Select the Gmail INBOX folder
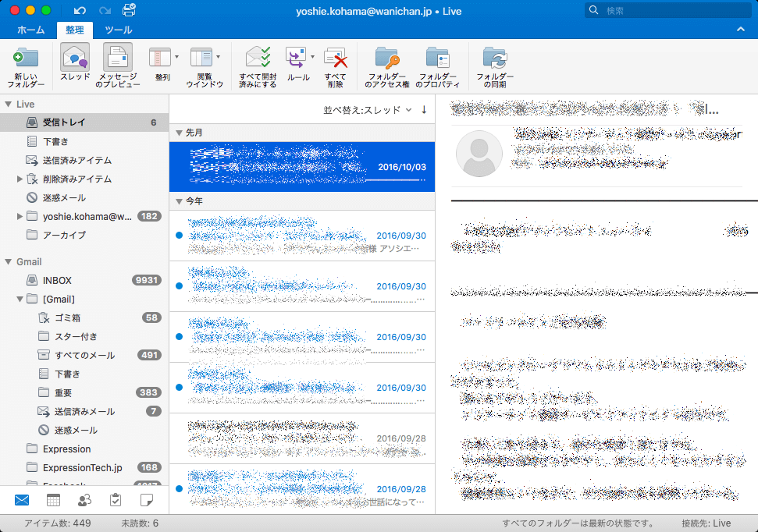 point(58,280)
